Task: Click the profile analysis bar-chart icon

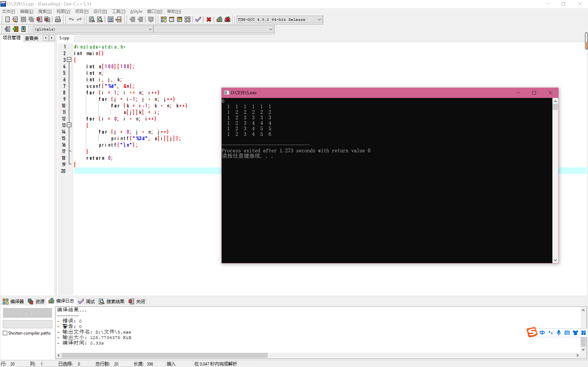Action: tap(219, 19)
